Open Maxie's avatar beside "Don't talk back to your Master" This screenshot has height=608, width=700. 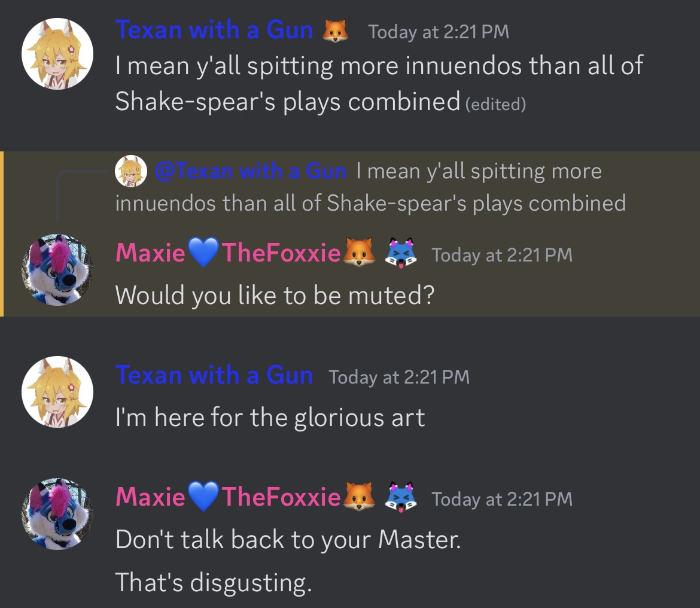point(57,514)
